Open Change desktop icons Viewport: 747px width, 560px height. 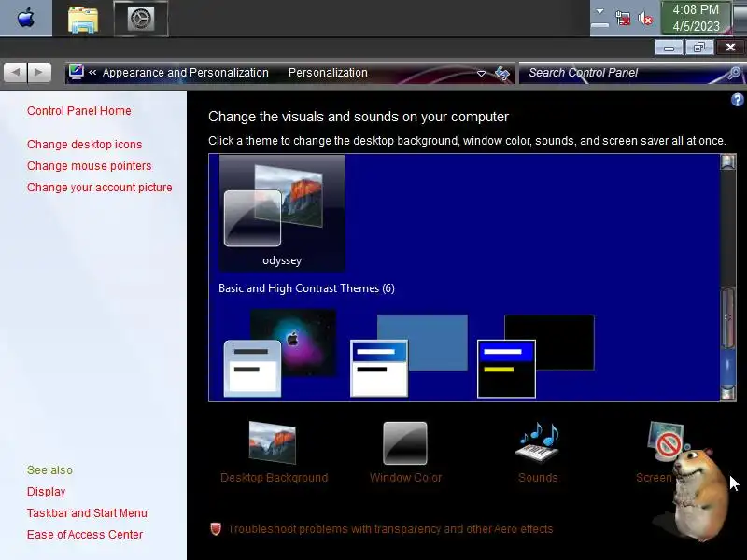pos(84,145)
